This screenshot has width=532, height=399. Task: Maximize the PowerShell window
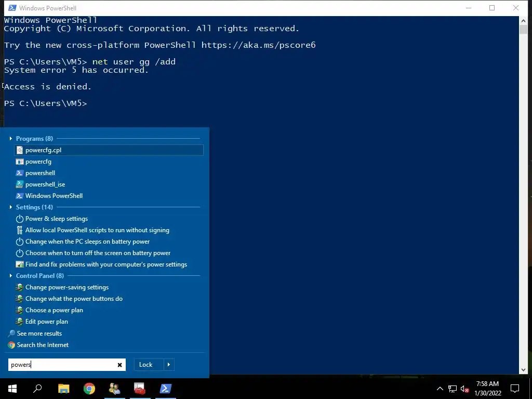(492, 8)
